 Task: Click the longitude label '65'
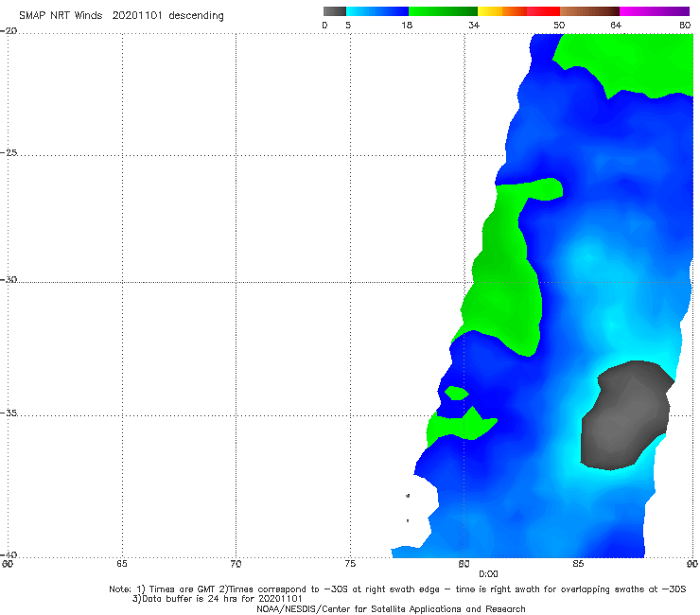pyautogui.click(x=121, y=564)
